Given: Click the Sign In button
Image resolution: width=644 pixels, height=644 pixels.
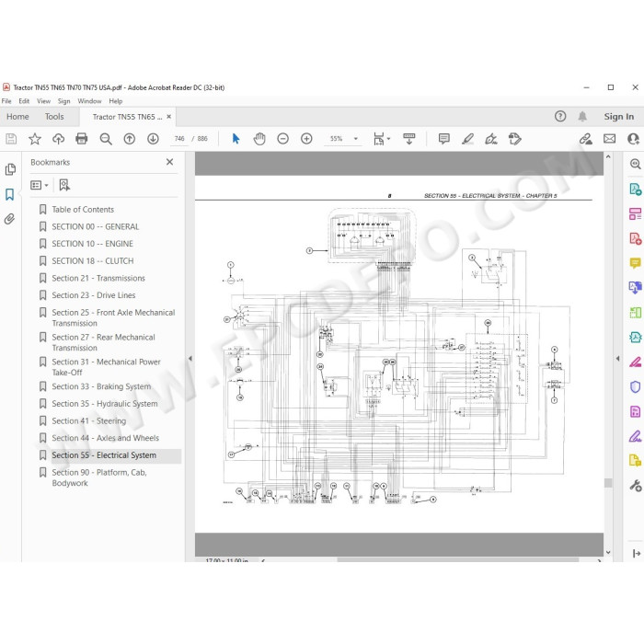Looking at the screenshot, I should click(618, 117).
